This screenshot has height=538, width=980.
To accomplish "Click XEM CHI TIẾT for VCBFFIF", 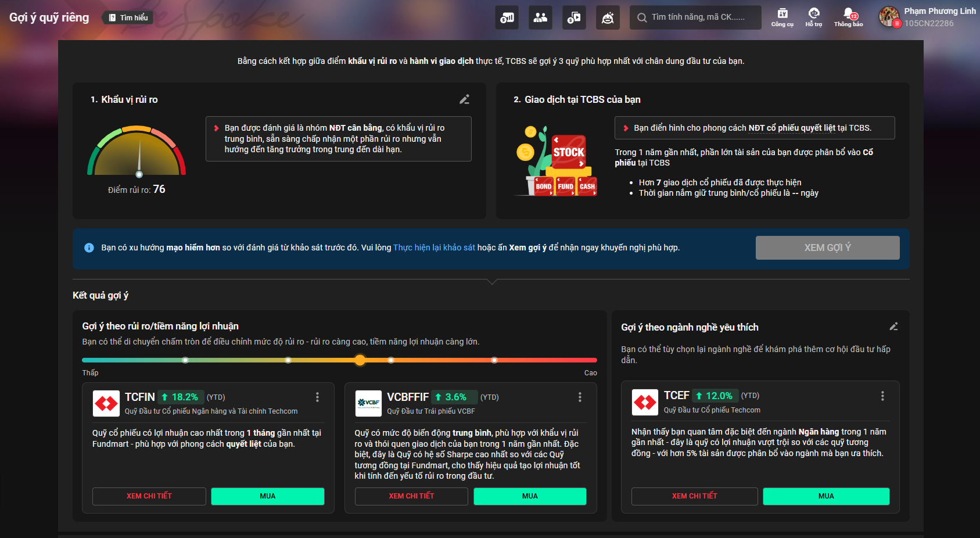I will [411, 496].
